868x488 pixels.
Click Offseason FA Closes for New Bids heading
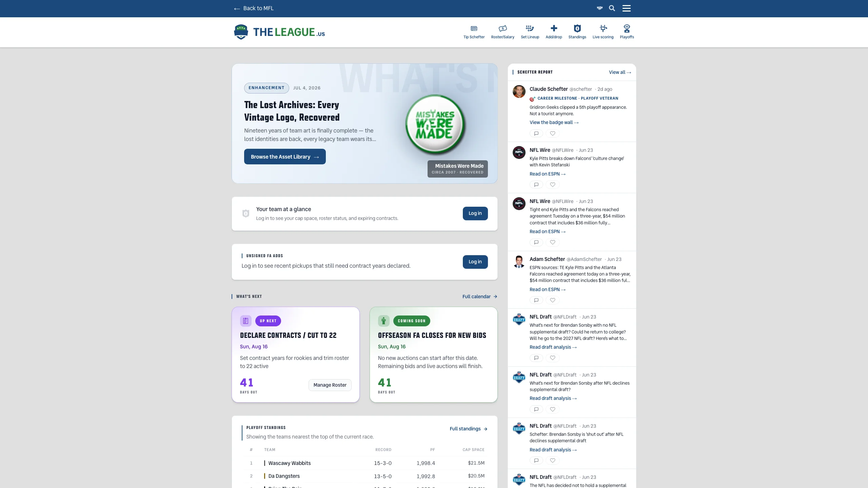coord(432,335)
